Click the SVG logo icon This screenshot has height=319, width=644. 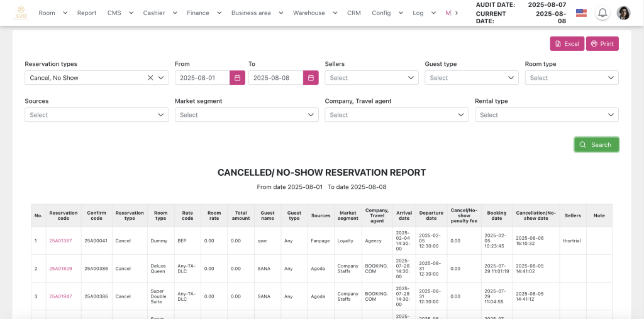(x=21, y=13)
